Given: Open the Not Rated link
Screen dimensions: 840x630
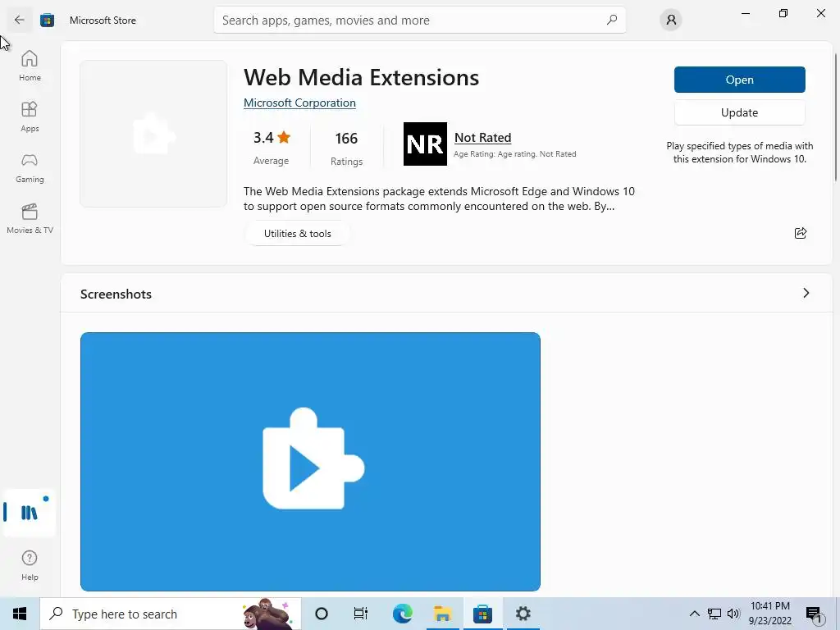Looking at the screenshot, I should [x=482, y=138].
